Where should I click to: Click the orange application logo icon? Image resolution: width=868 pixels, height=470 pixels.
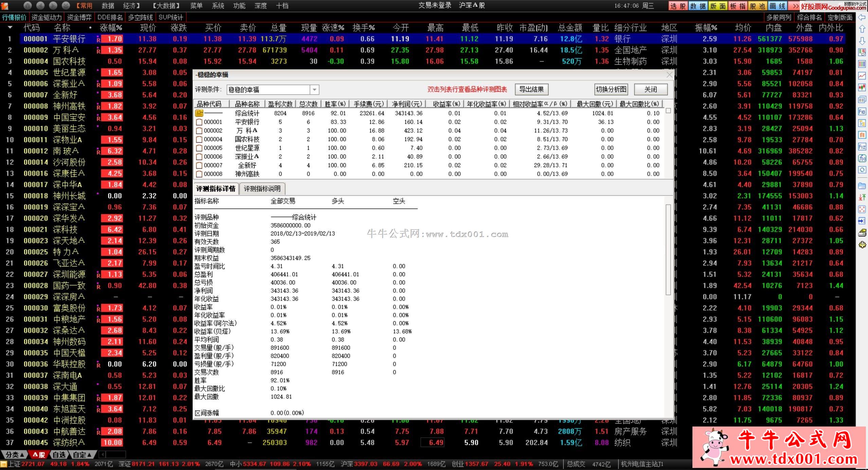[x=5, y=5]
